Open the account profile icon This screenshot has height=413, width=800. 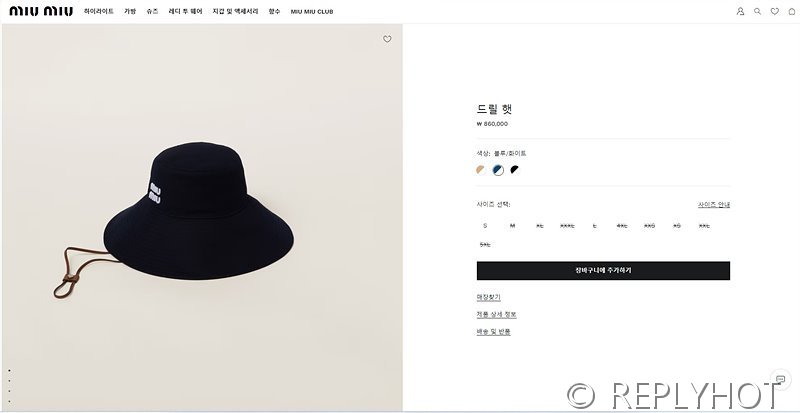click(740, 11)
